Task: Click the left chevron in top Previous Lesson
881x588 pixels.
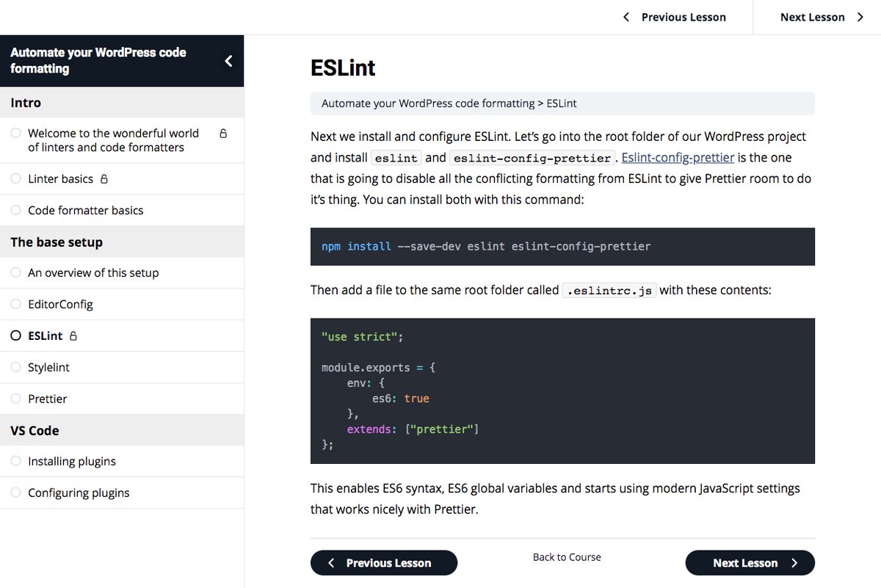Action: [626, 17]
